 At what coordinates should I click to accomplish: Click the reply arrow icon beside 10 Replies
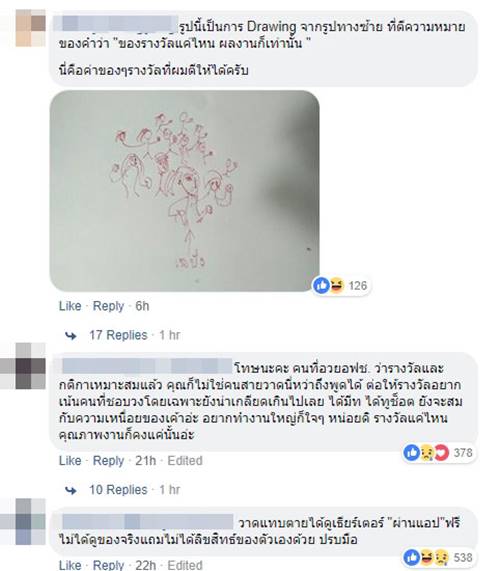pyautogui.click(x=71, y=491)
